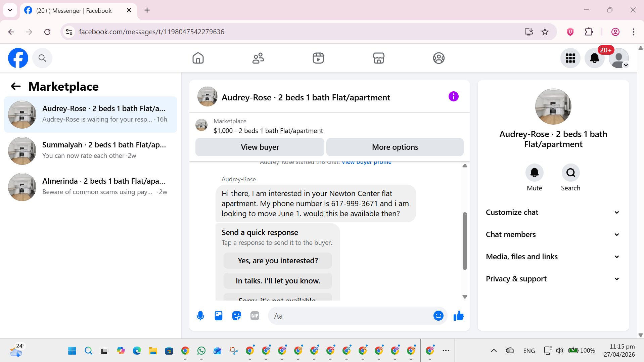Open the taskbar clock and date
Screen dimensions: 644x362
[619, 351]
